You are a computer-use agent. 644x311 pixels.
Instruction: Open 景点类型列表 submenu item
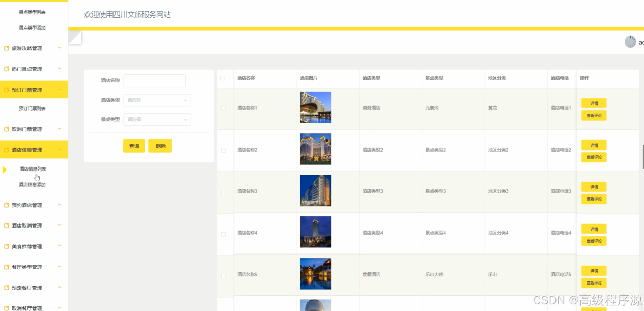(x=33, y=12)
